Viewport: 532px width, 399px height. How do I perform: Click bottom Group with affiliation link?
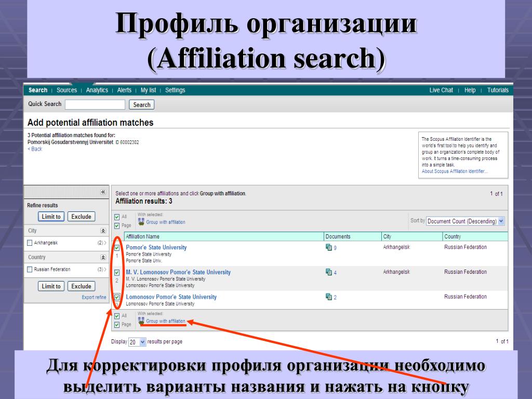point(166,321)
